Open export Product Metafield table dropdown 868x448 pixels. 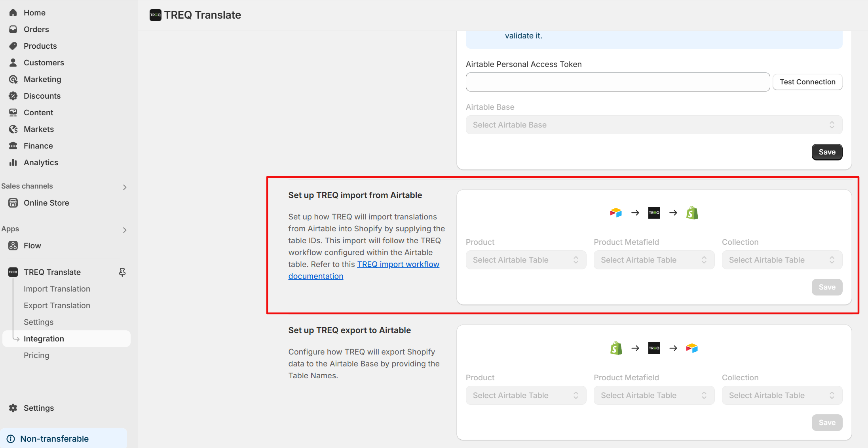click(654, 395)
